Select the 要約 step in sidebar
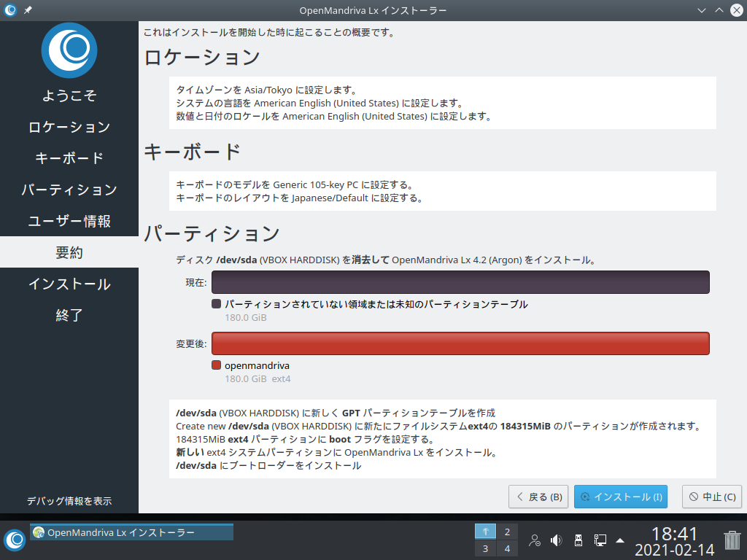The height and width of the screenshot is (560, 747). [69, 252]
